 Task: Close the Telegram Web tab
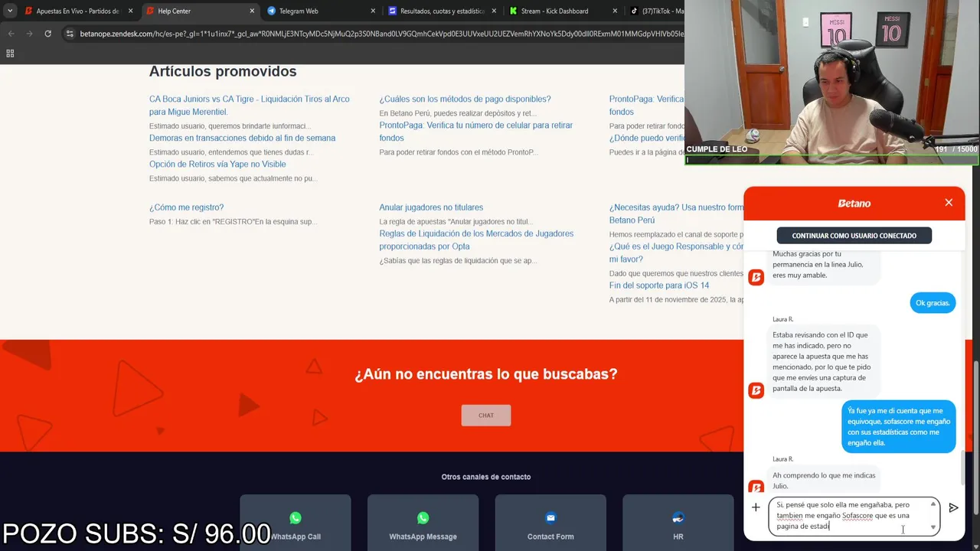(373, 11)
